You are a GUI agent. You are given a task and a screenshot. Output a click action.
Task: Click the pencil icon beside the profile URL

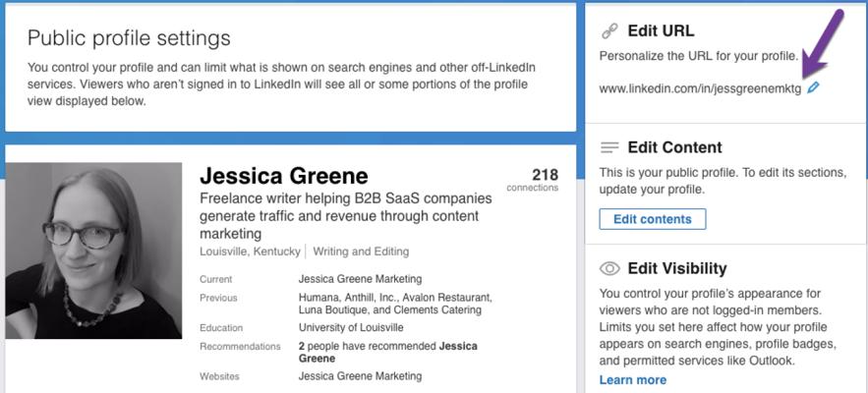pos(813,88)
